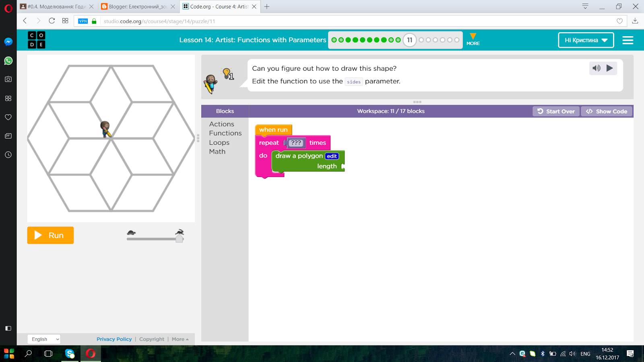
Task: Select the when run block
Action: [273, 130]
